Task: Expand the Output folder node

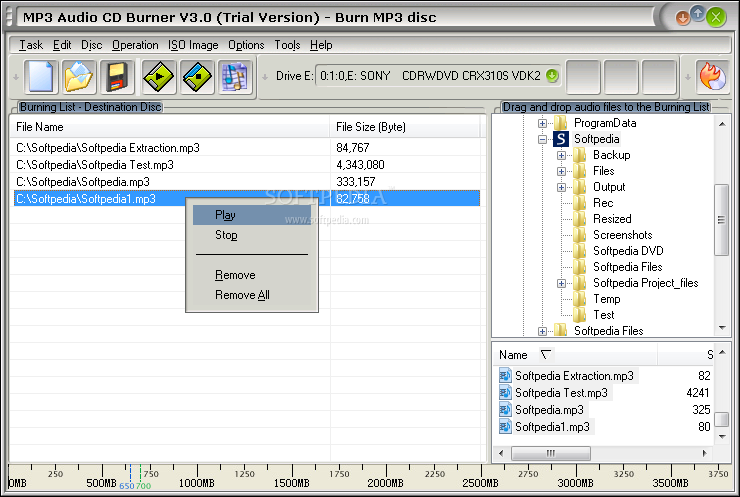Action: pyautogui.click(x=561, y=187)
